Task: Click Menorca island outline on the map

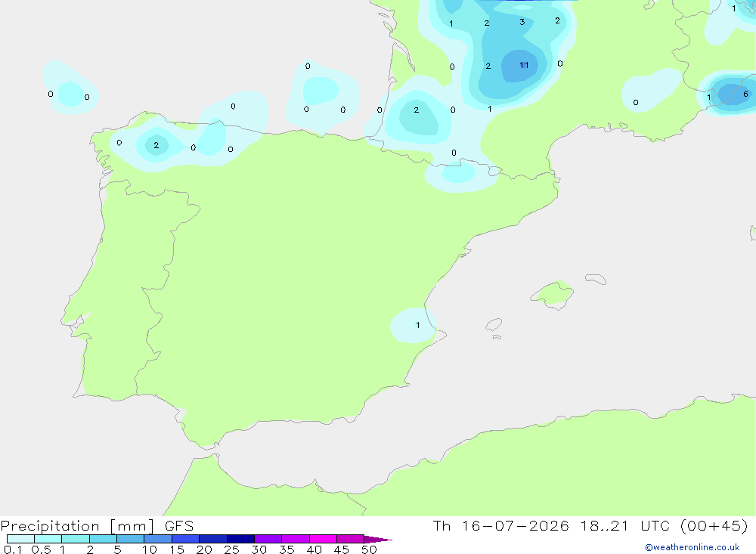Action: pos(596,279)
